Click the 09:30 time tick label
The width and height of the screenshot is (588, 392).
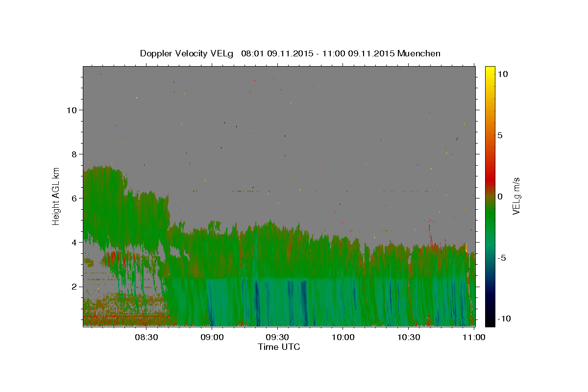277,337
